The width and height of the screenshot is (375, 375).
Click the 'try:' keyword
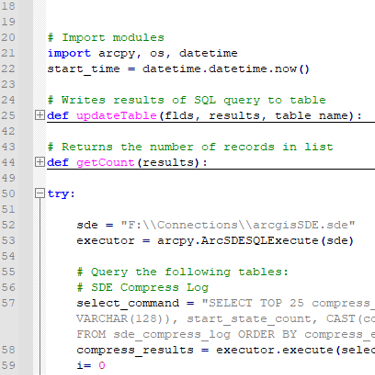click(61, 194)
